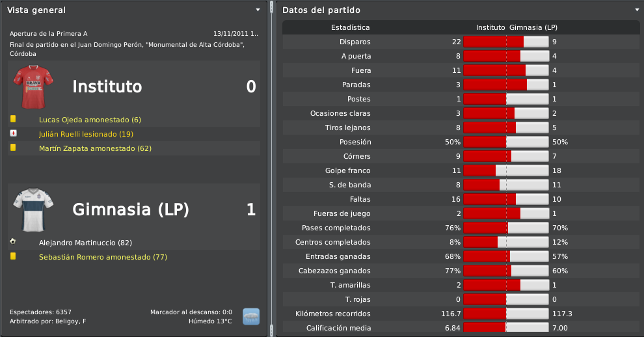Click the Gimnasia white jersey icon
Screen dimensions: 644x337
(x=33, y=210)
